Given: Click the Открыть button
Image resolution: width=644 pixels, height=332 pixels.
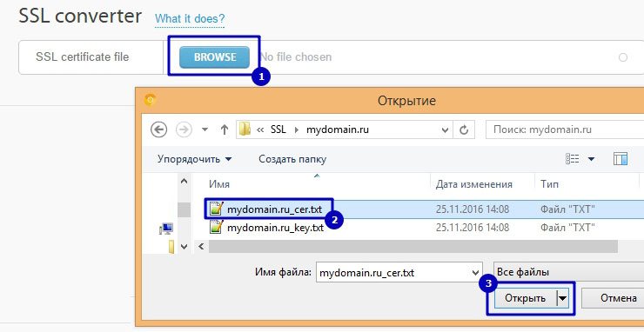Looking at the screenshot, I should (525, 298).
